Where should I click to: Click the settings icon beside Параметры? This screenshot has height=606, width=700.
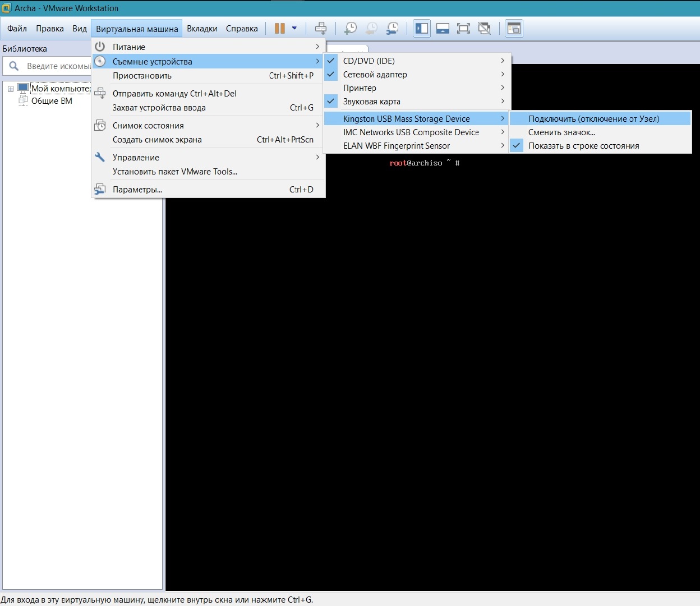pos(100,189)
